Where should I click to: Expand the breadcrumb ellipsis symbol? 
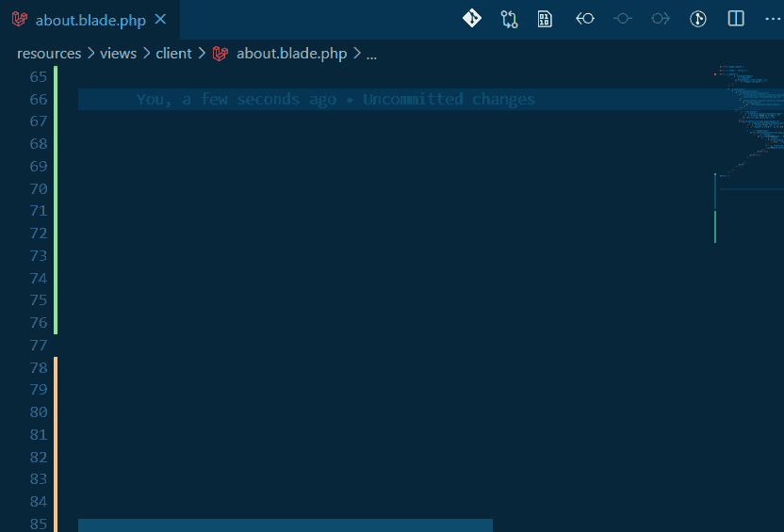pyautogui.click(x=371, y=54)
